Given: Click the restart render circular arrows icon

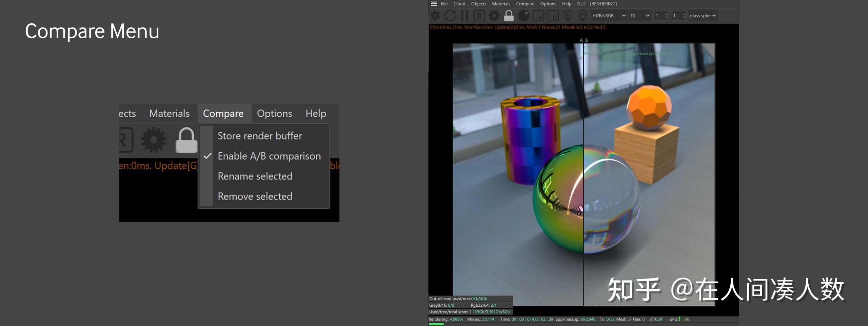Looking at the screenshot, I should (450, 16).
